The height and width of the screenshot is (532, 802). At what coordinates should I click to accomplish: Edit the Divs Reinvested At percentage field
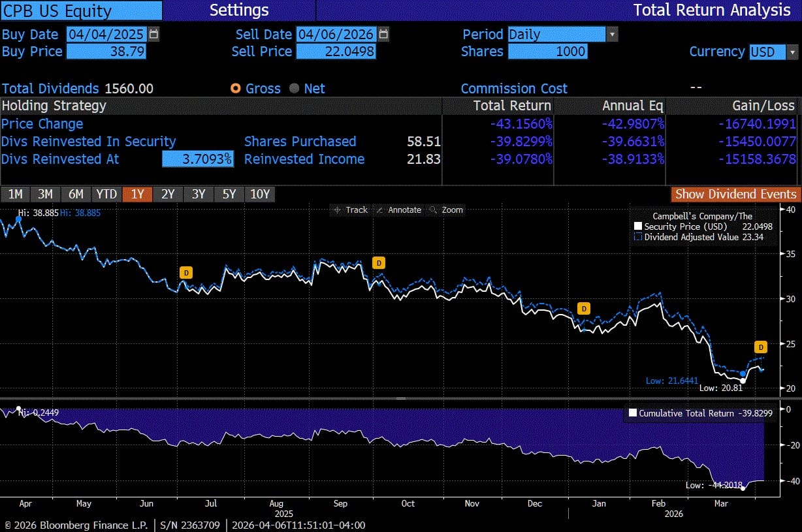[x=198, y=159]
